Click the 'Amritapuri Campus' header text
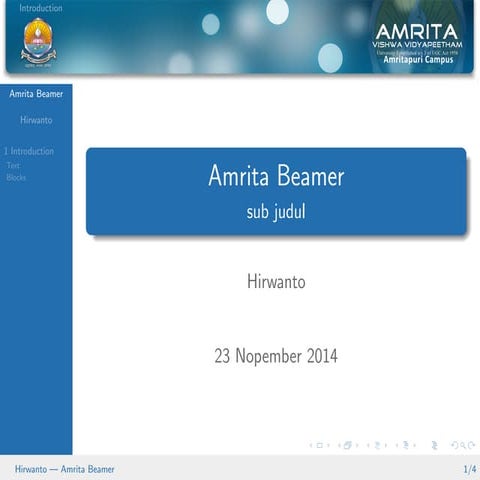The image size is (480, 480). click(x=418, y=60)
